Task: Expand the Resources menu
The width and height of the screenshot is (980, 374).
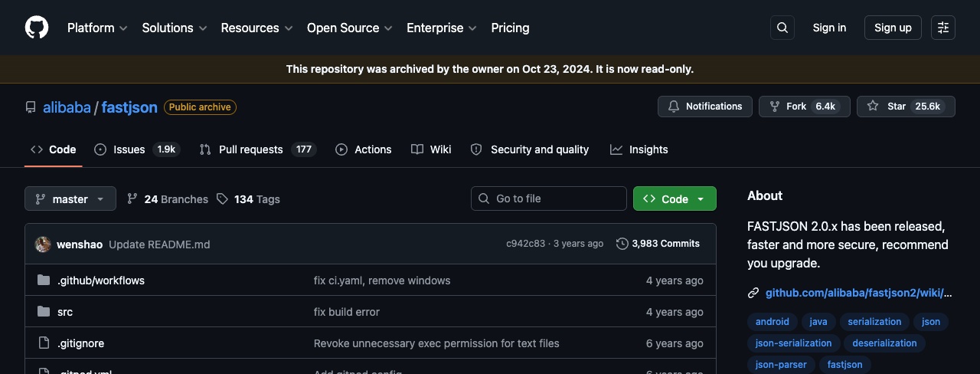Action: [x=256, y=28]
